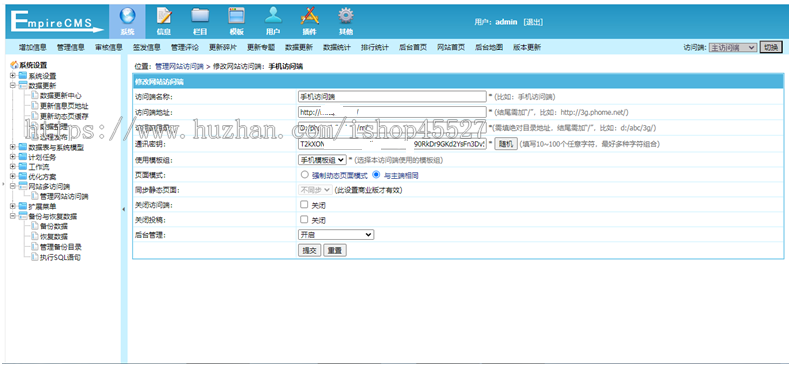791x366 pixels.
Task: Click folder icon next to 扩展菜单
Action: (22, 206)
